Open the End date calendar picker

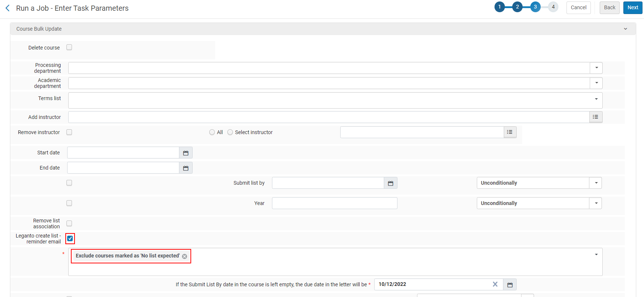point(186,168)
